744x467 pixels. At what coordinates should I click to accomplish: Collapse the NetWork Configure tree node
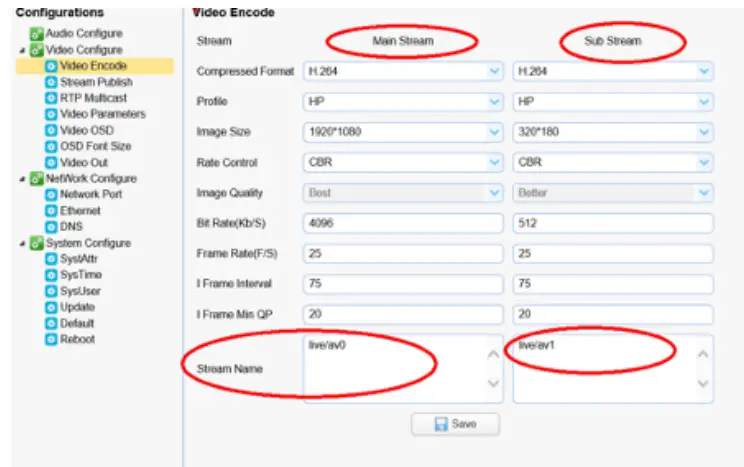[x=22, y=179]
